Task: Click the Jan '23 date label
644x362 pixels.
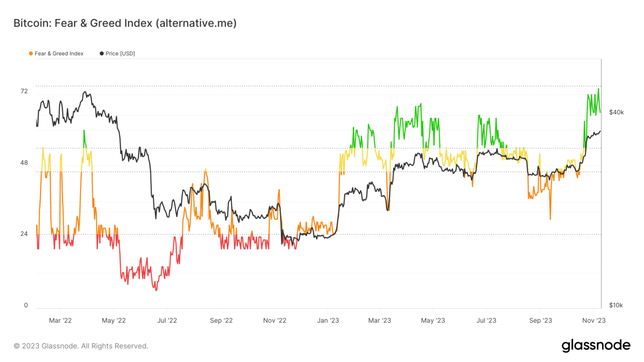Action: [x=328, y=321]
